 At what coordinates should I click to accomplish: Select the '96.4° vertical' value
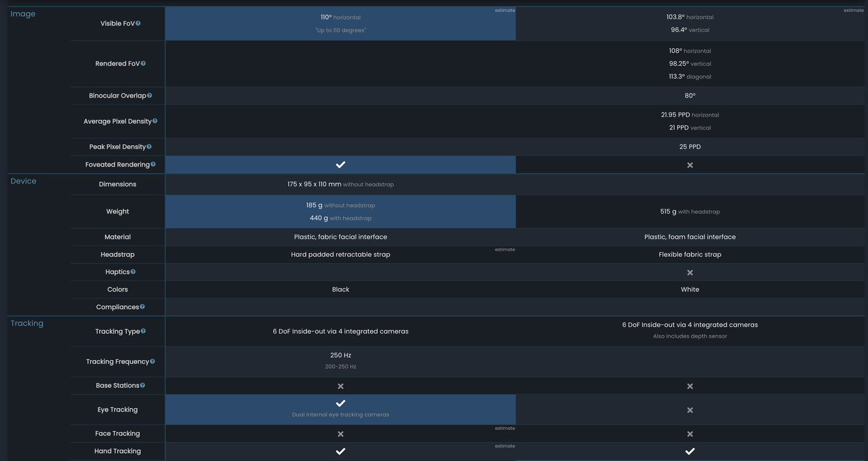(x=690, y=30)
